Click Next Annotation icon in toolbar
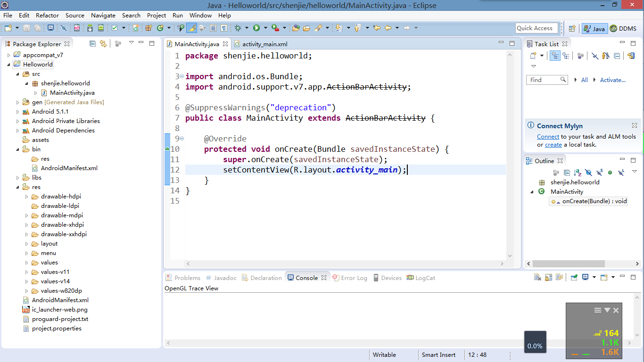This screenshot has height=362, width=644. 338,28
